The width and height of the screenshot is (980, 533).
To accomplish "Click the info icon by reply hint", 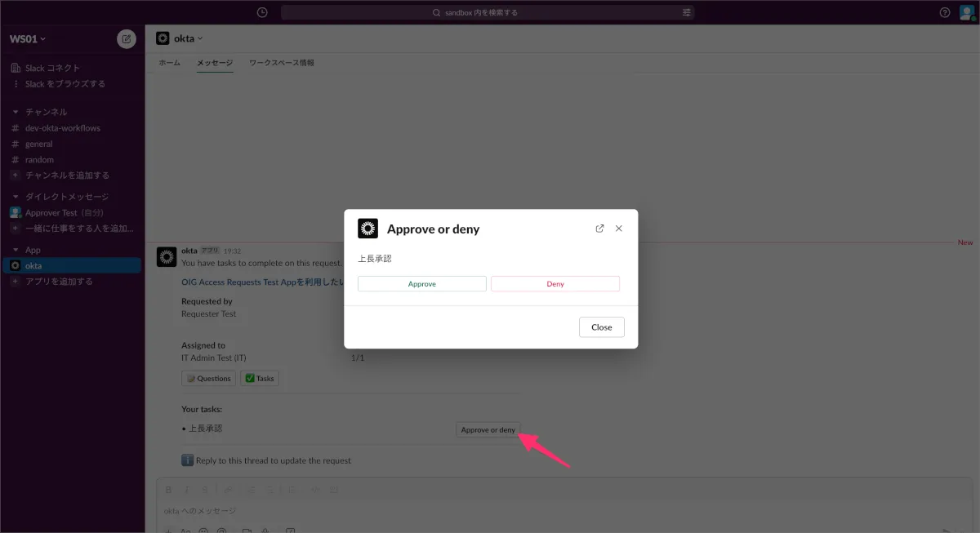I will [x=187, y=460].
